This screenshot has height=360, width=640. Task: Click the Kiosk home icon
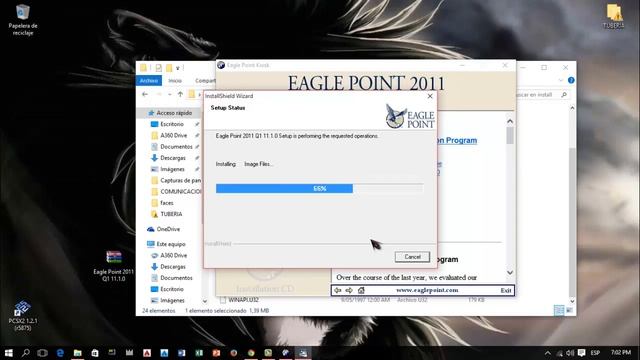[x=361, y=290]
